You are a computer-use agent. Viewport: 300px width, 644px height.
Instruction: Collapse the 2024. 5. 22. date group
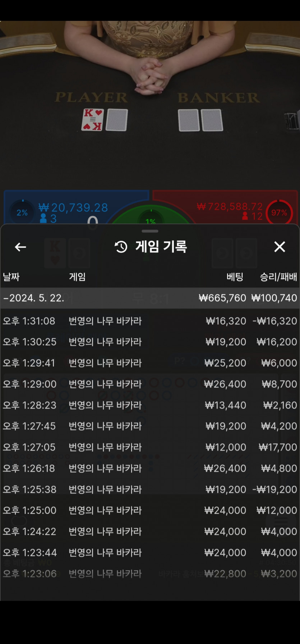click(x=150, y=298)
